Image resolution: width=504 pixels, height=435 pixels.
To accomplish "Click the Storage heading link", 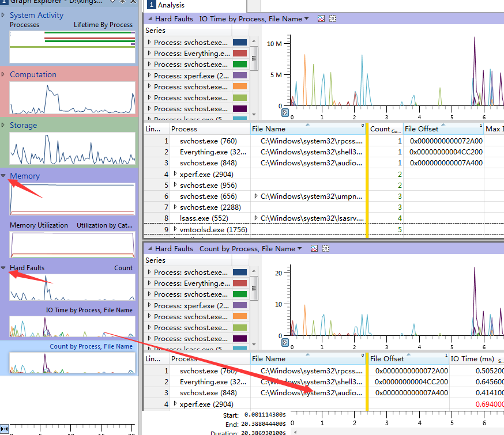I will 23,125.
